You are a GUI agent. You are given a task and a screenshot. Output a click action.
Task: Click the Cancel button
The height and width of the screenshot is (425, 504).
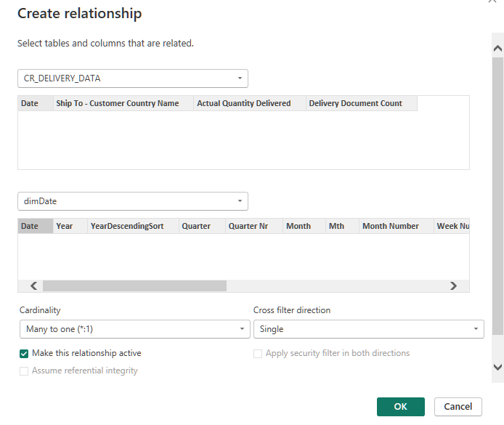click(x=458, y=407)
